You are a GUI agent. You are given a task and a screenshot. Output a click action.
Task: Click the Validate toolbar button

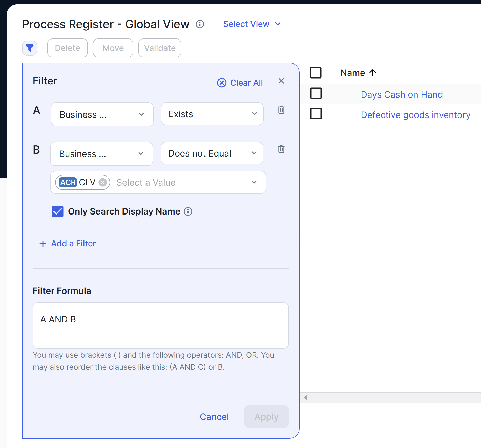click(160, 48)
